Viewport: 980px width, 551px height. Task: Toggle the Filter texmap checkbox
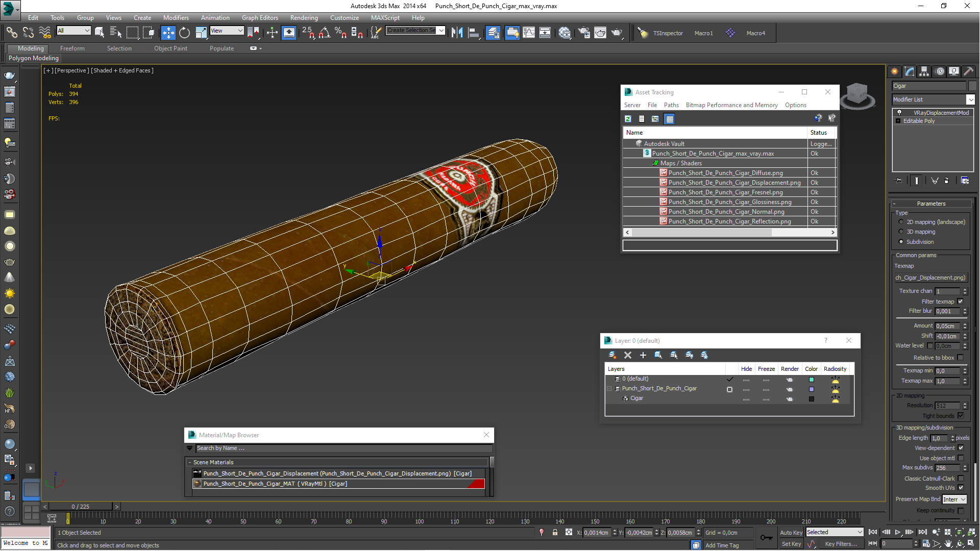[960, 302]
